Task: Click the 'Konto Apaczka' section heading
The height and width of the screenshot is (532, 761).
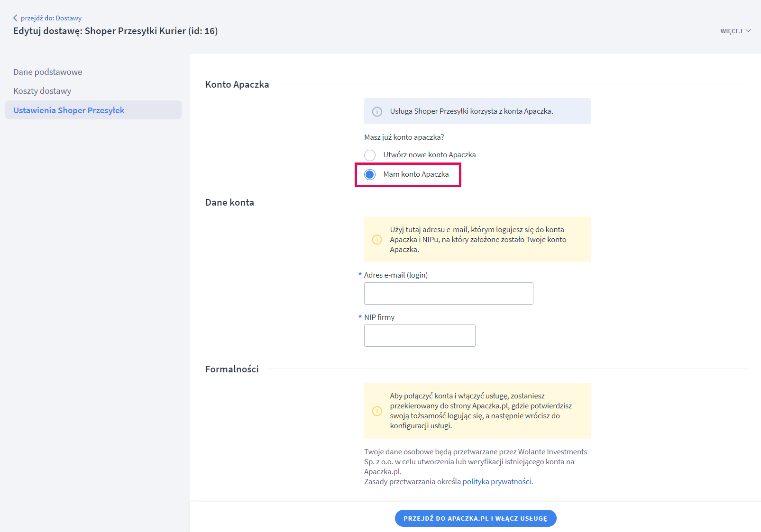Action: click(x=237, y=84)
